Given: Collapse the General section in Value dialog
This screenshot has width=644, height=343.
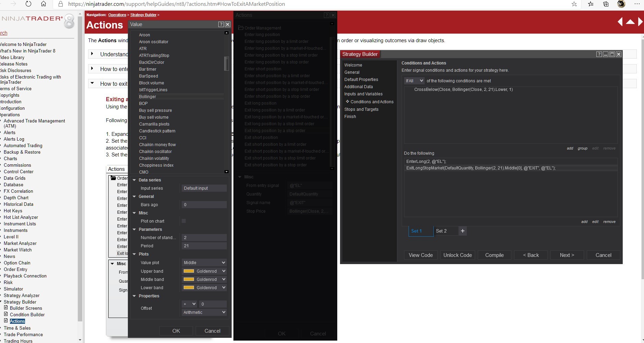Looking at the screenshot, I should [x=134, y=196].
